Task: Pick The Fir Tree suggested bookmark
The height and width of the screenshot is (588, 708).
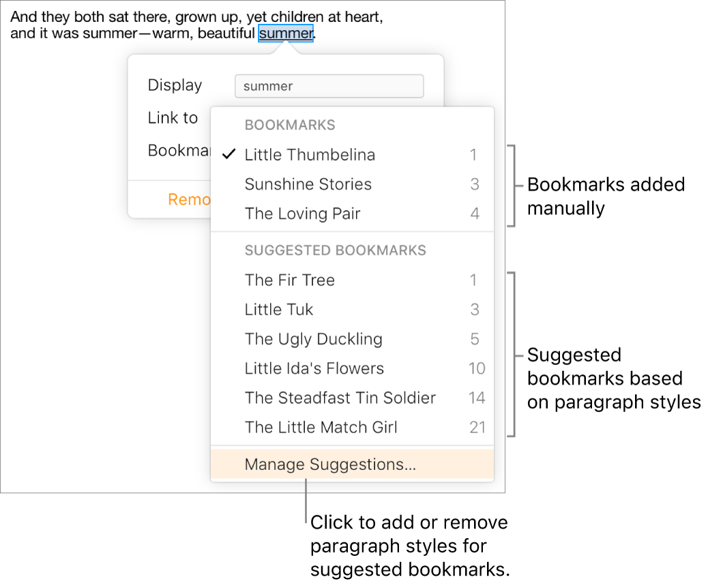Action: 289,280
